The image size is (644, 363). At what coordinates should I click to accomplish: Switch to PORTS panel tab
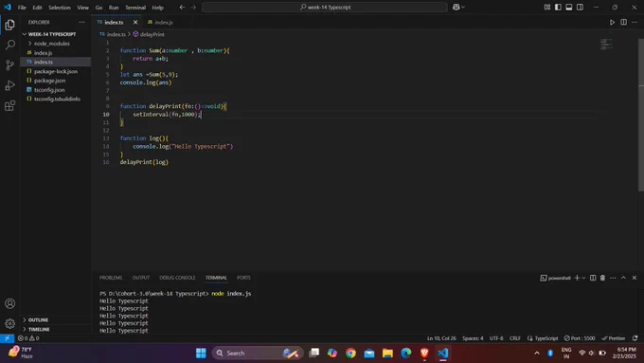click(x=243, y=278)
